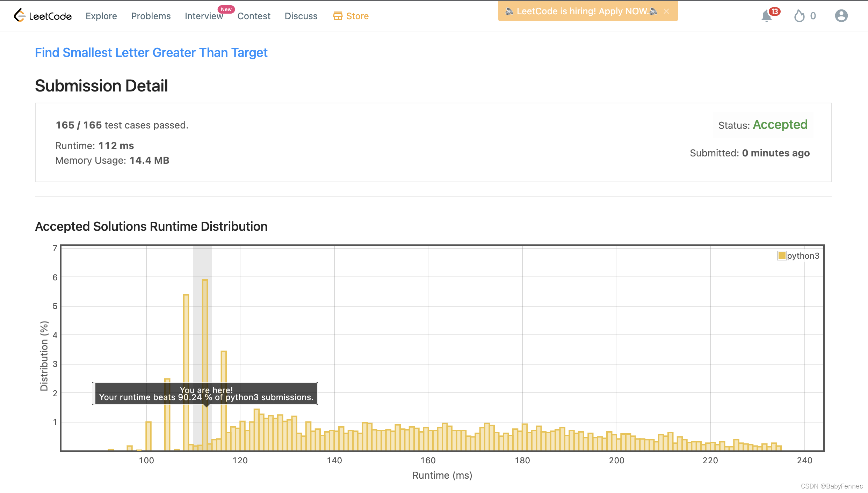Open the Interview menu item
This screenshot has height=493, width=868.
(x=204, y=16)
